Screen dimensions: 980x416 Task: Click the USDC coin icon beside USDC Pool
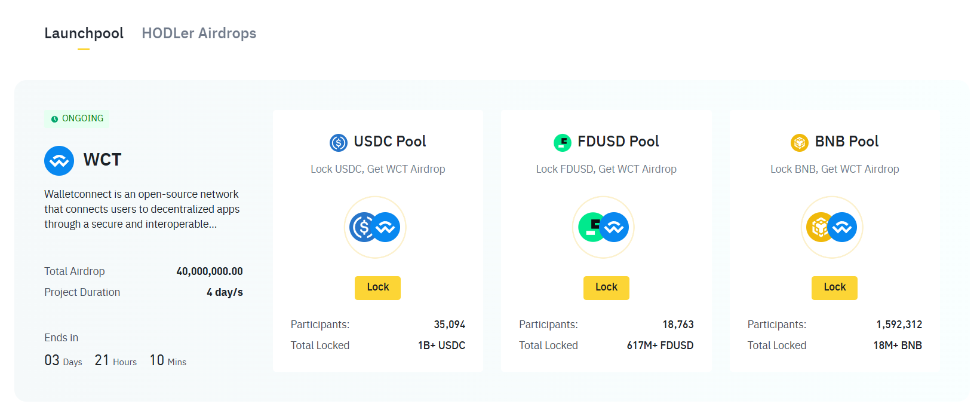coord(339,142)
